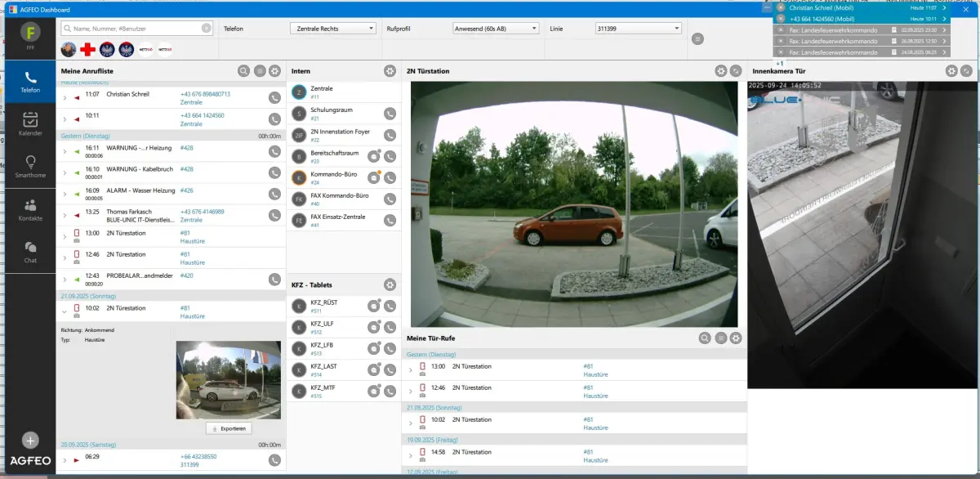Click the Exportieren button
Viewport: 980px width, 479px height.
pyautogui.click(x=228, y=428)
